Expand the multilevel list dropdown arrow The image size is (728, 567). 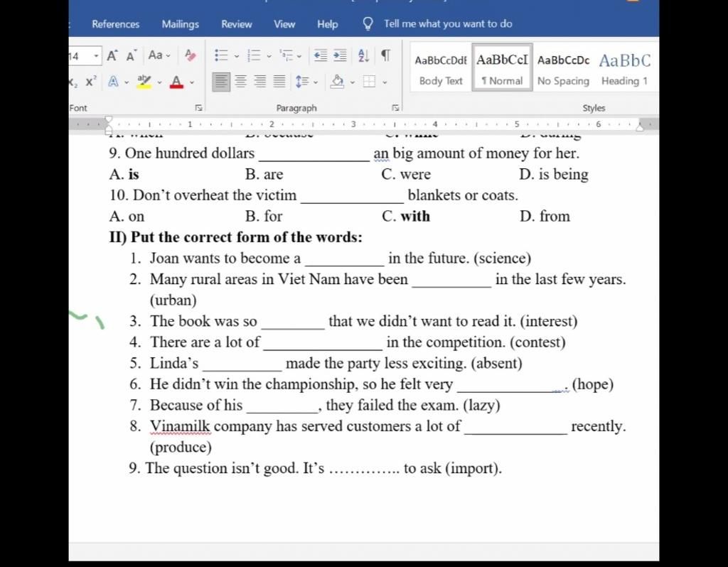coord(299,57)
